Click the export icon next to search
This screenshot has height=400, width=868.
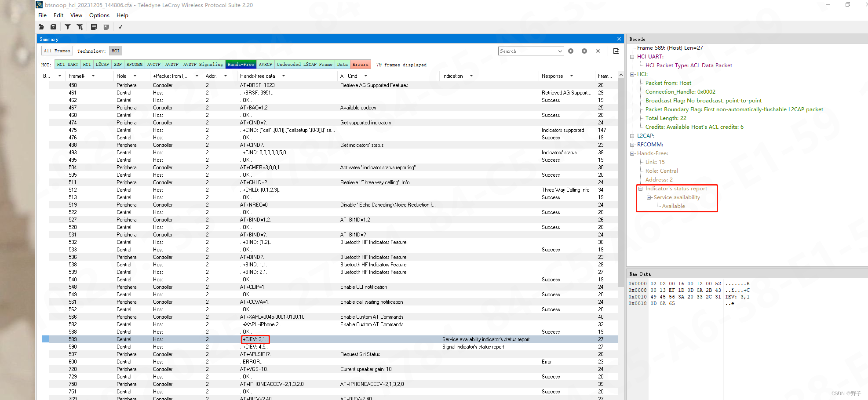pos(616,51)
